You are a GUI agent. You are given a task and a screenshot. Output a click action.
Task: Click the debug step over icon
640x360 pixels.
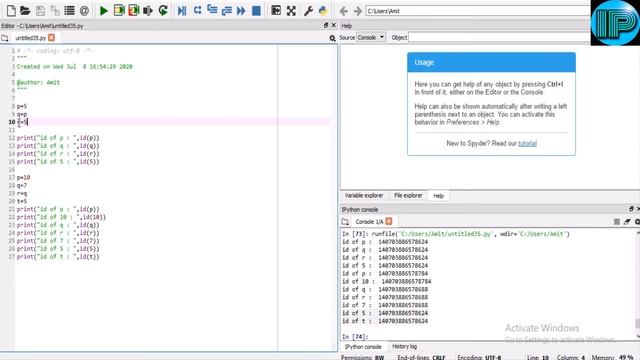(x=198, y=10)
